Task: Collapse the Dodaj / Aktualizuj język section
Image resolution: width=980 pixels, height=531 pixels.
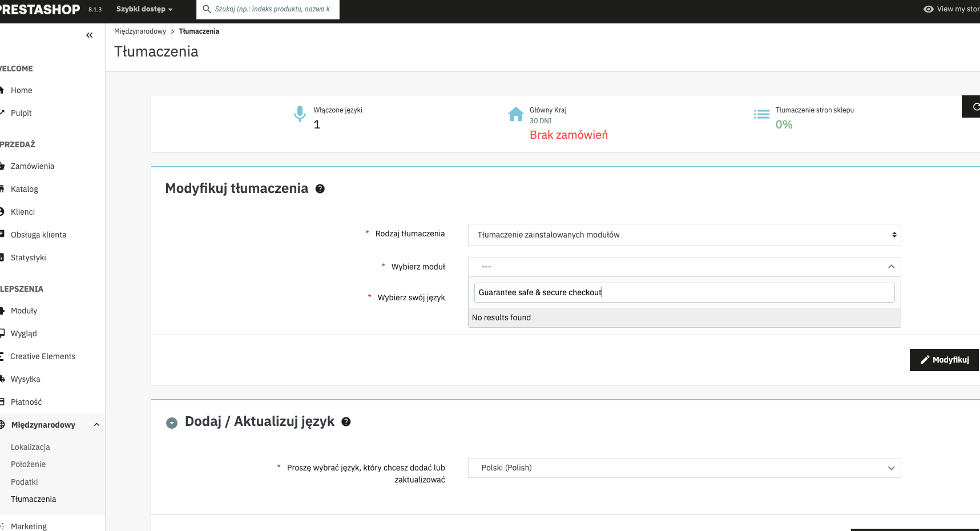Action: pos(172,423)
